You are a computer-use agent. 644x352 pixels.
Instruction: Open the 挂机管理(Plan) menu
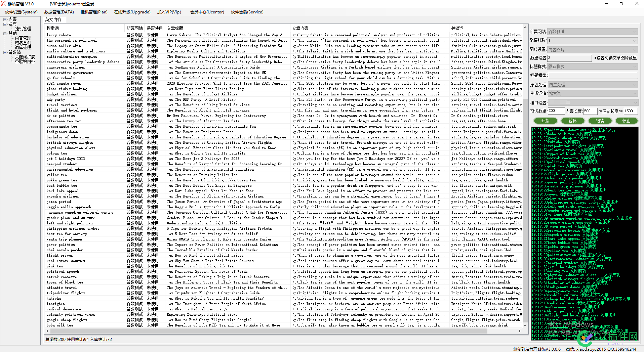tap(94, 12)
